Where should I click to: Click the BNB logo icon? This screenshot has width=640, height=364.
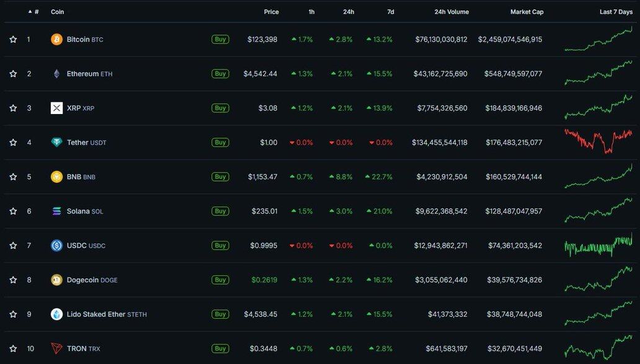click(56, 177)
